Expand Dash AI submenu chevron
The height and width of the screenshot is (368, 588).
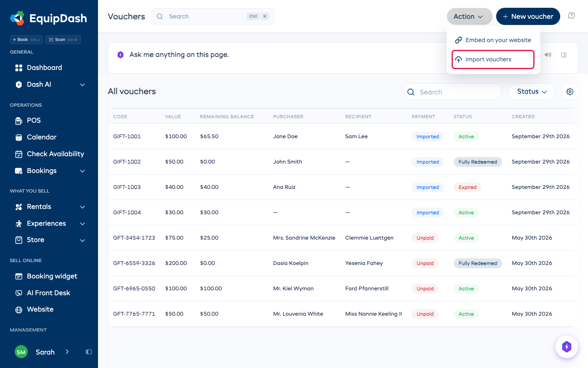tap(82, 85)
